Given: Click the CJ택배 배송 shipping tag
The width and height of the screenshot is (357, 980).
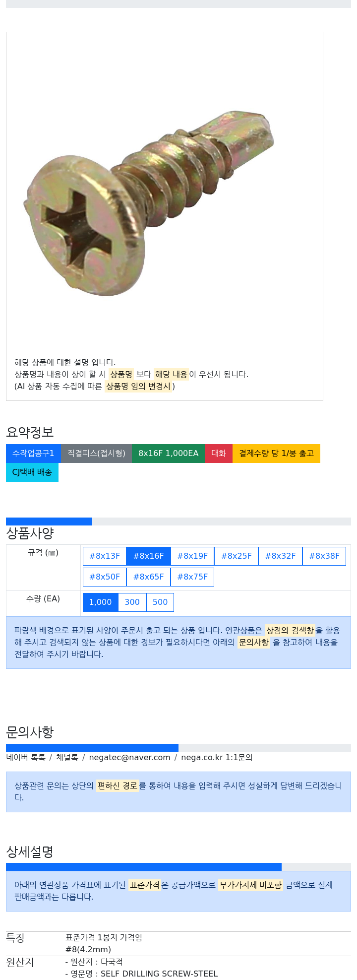Looking at the screenshot, I should click(x=32, y=472).
